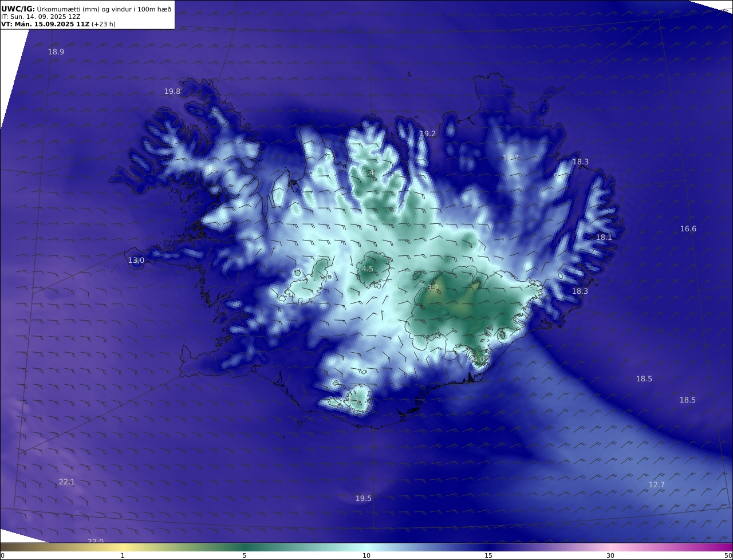The width and height of the screenshot is (733, 560).
Task: Click the 13.0 value label
Action: (x=136, y=260)
